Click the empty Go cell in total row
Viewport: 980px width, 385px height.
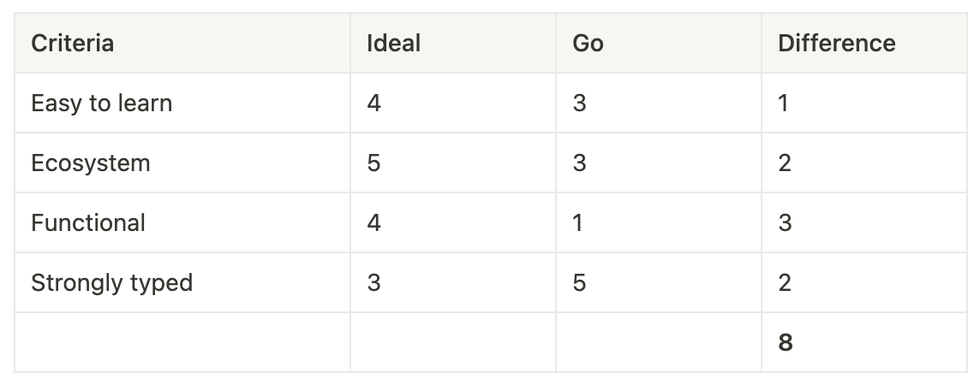(x=659, y=342)
